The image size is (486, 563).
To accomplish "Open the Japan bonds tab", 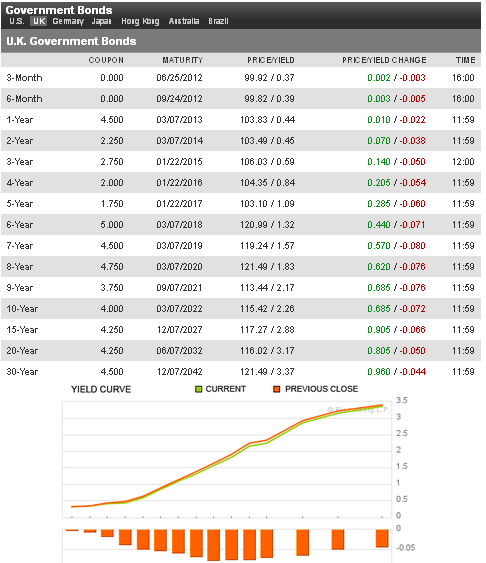I will (x=101, y=22).
